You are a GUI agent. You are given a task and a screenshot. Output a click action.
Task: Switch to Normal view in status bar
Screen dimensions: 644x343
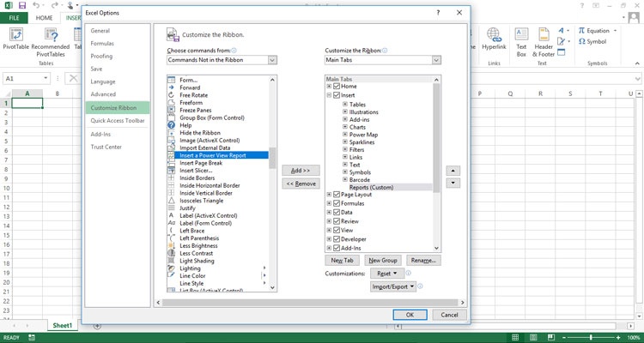point(515,338)
